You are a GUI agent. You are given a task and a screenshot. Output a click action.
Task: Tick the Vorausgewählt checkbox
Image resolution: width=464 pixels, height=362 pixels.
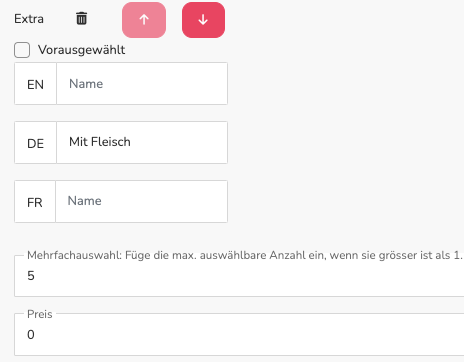[x=22, y=50]
